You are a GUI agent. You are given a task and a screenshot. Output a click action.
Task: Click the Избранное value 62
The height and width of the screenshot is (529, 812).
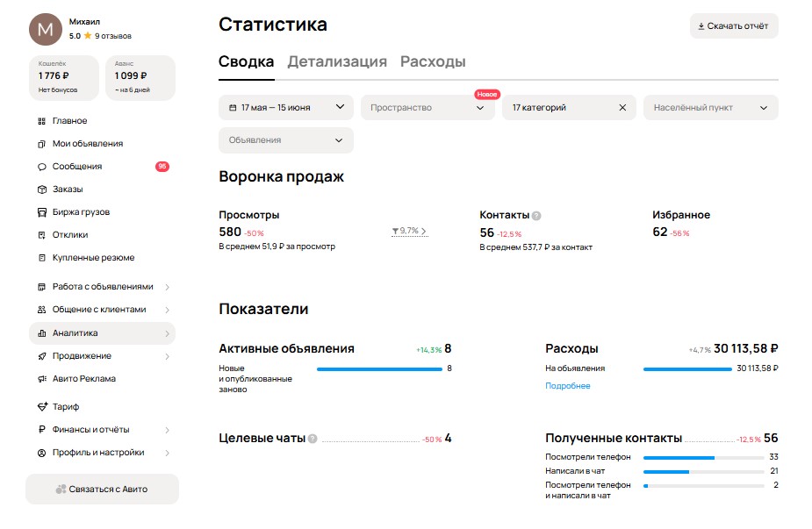point(660,232)
